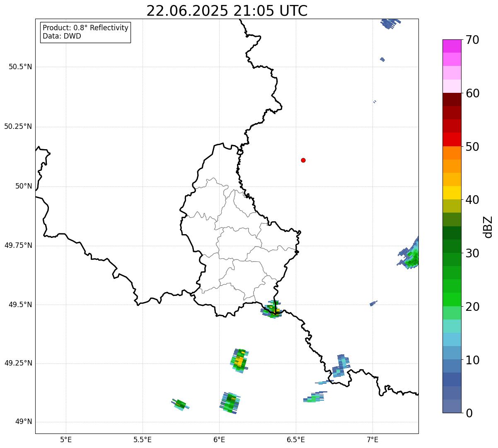Click the 49.25°N latitude label

click(18, 363)
